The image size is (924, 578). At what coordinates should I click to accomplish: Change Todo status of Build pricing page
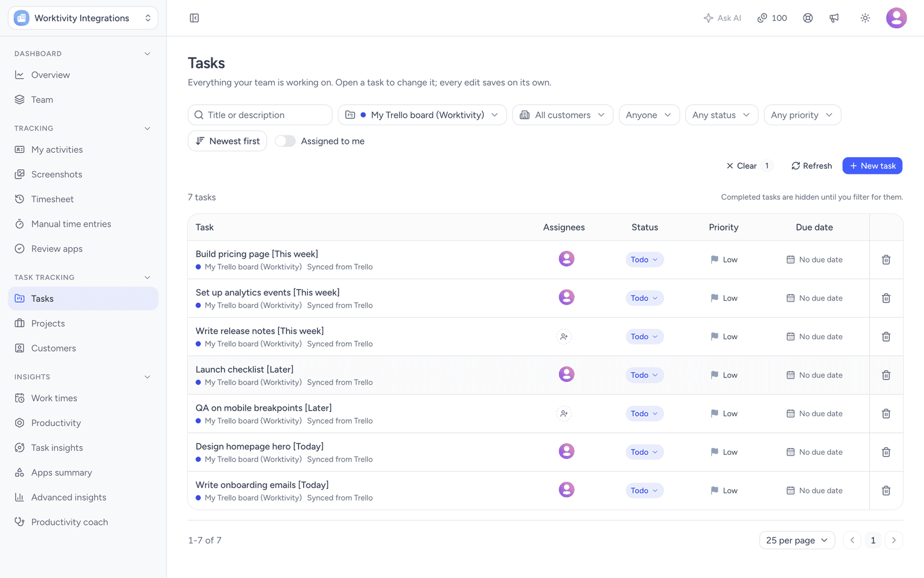click(644, 260)
